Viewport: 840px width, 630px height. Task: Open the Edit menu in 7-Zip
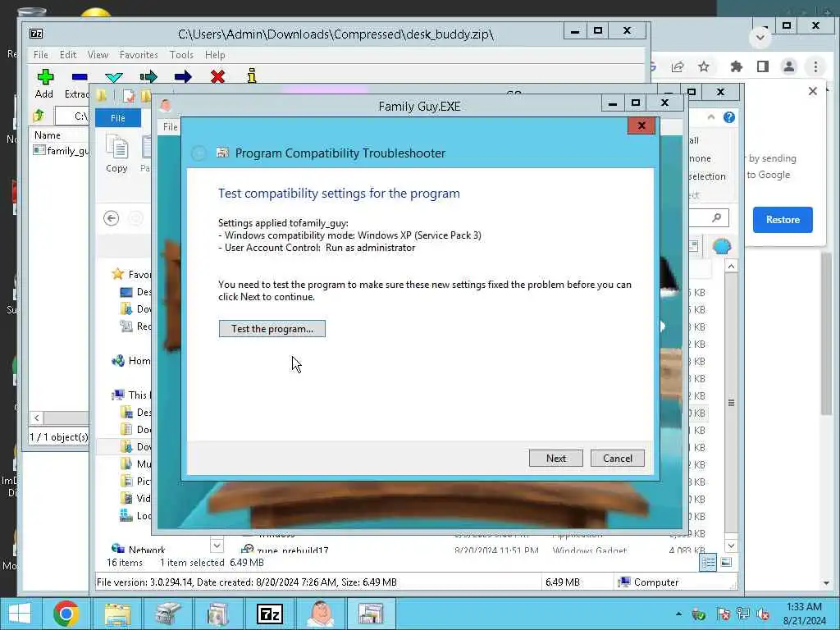pyautogui.click(x=68, y=55)
